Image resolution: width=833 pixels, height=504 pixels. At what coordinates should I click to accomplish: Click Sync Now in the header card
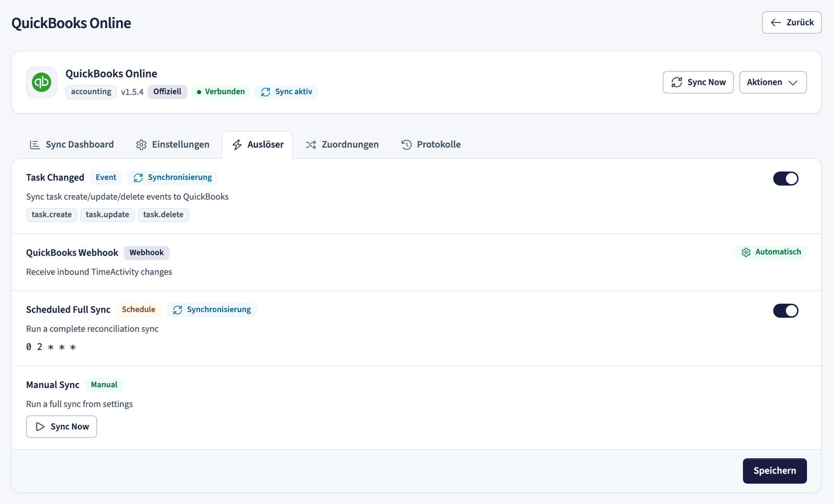pyautogui.click(x=698, y=82)
